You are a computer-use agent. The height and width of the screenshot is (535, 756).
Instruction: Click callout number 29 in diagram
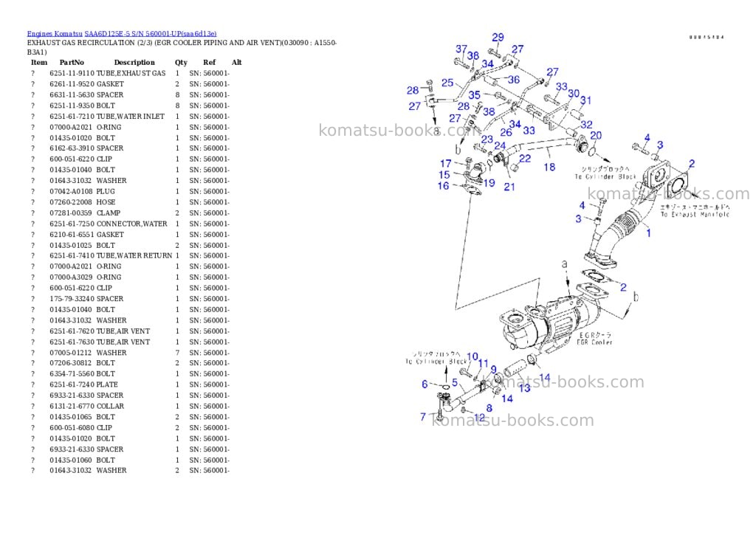tap(498, 37)
